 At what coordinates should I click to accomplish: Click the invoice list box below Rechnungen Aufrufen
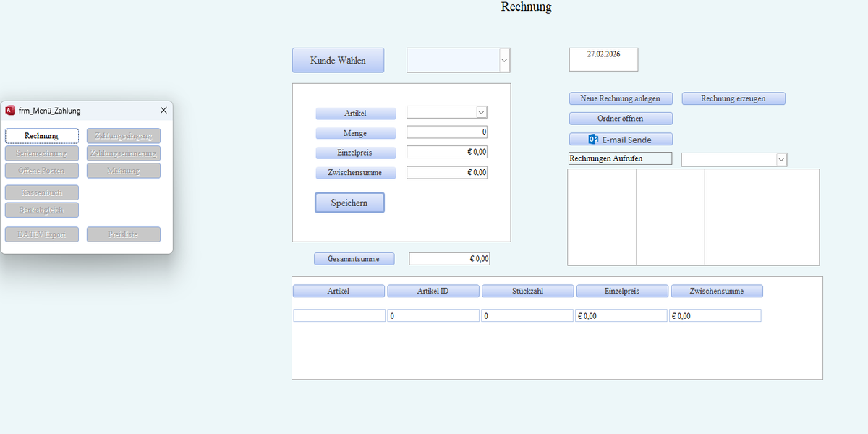(x=694, y=218)
